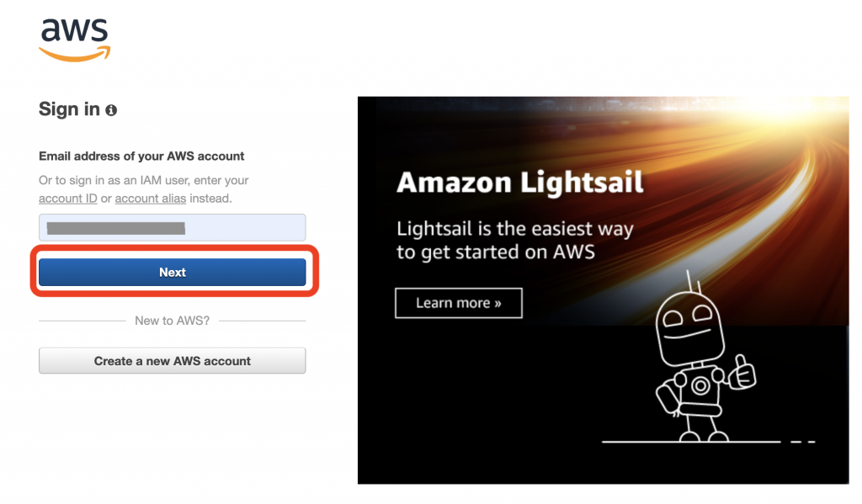This screenshot has height=504, width=862.
Task: Click the blue Next button
Action: [x=172, y=272]
